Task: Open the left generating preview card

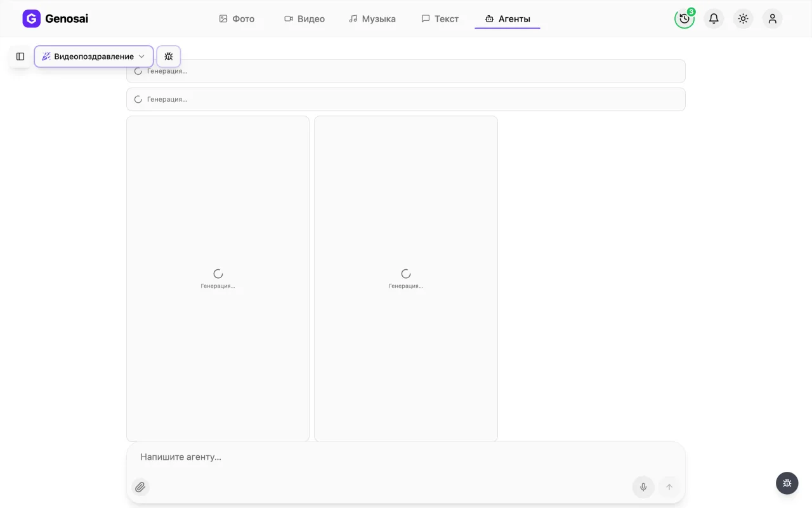Action: point(218,279)
